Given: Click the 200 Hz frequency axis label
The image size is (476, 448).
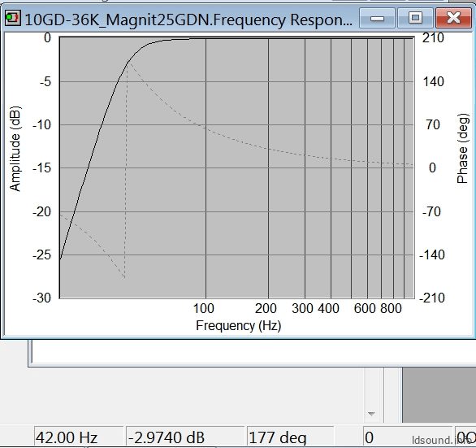Looking at the screenshot, I should coord(266,308).
